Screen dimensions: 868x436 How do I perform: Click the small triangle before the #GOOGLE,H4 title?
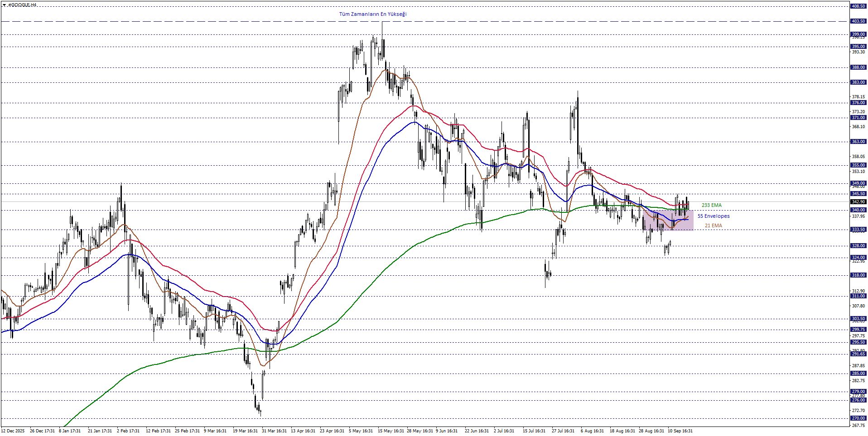(x=4, y=5)
